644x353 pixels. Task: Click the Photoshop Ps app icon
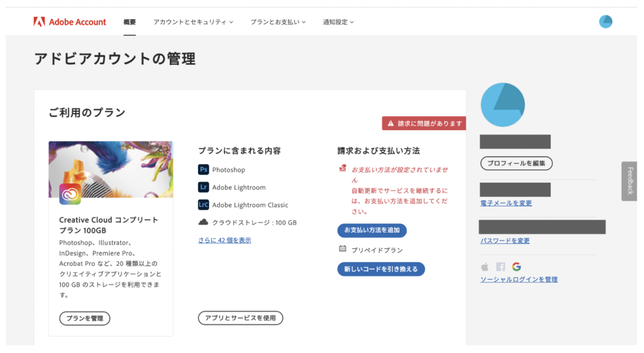point(203,170)
